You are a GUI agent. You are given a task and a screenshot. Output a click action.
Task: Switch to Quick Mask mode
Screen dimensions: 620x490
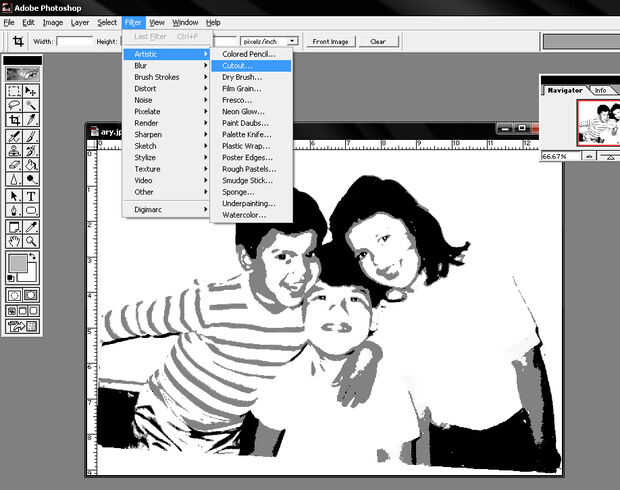[x=31, y=295]
